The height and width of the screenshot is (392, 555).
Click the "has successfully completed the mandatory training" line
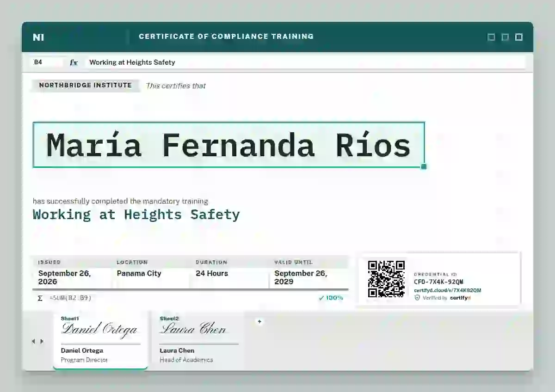120,202
